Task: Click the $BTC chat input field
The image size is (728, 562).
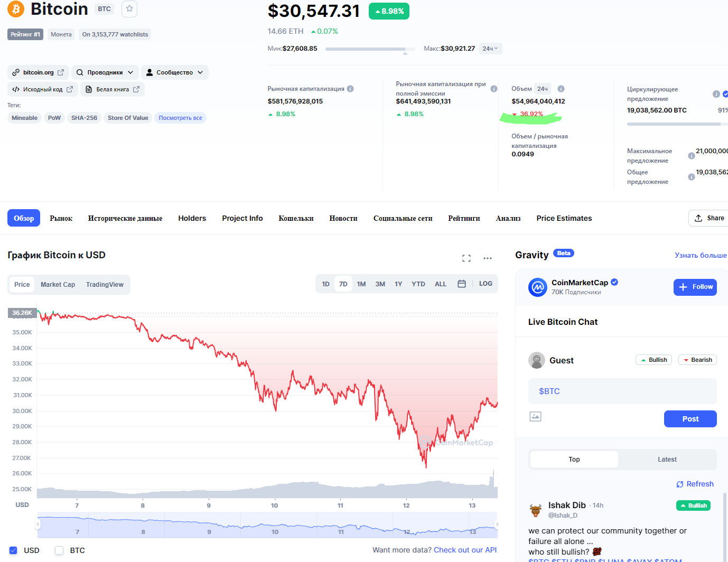Action: [x=622, y=391]
